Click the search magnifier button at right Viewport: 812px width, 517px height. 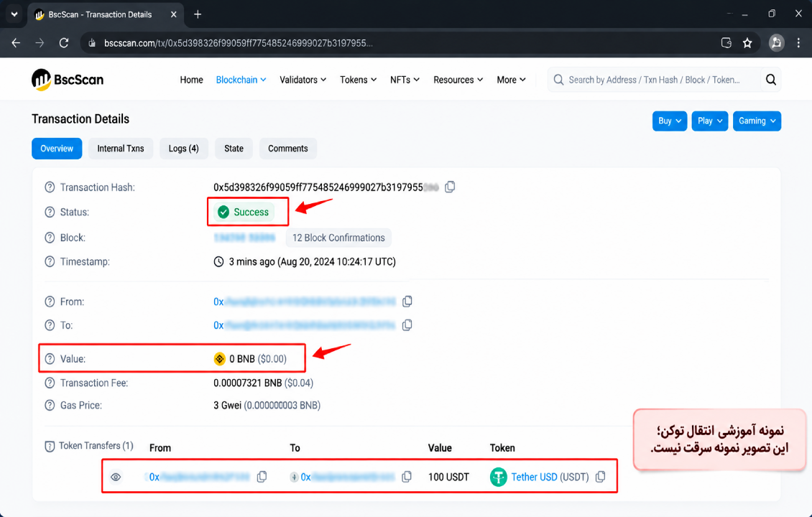click(770, 80)
